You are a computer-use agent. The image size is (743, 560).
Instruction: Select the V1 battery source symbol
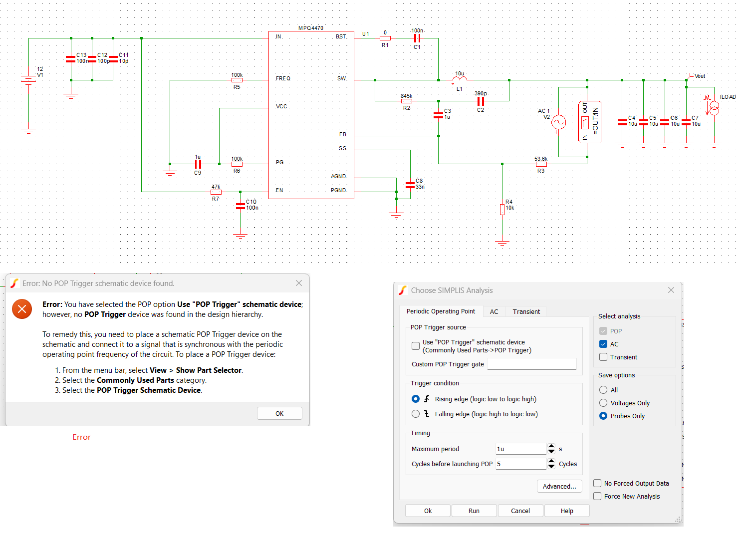tap(28, 80)
